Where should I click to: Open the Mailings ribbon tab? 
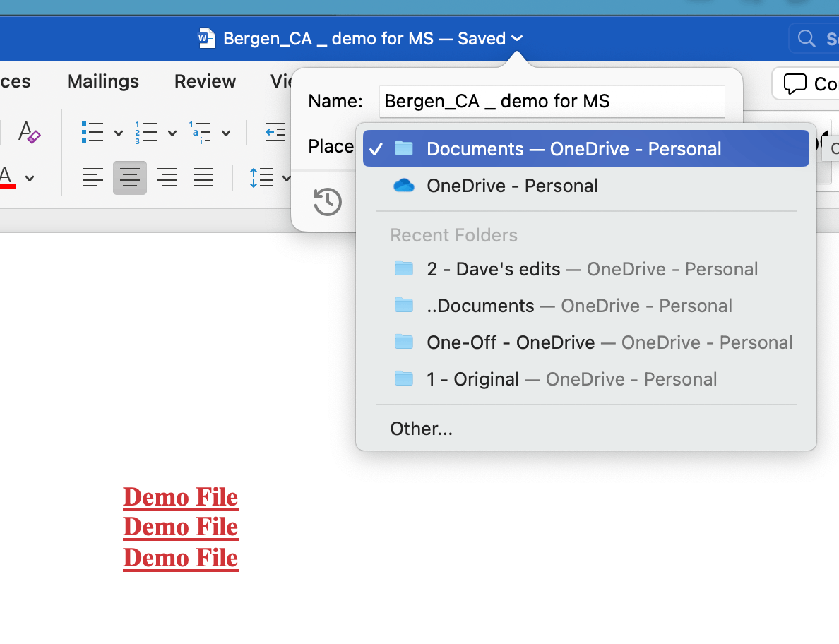(102, 81)
